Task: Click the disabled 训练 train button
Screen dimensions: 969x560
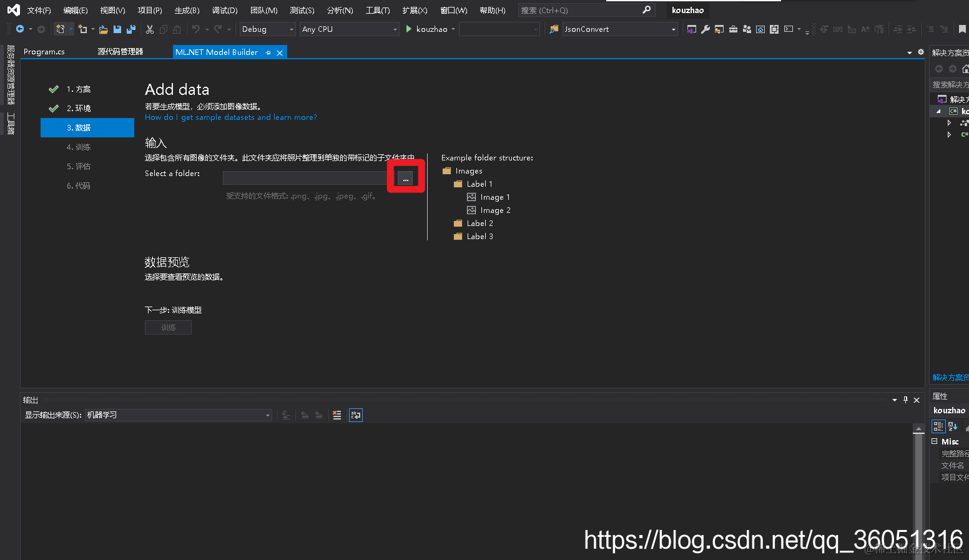Action: [x=168, y=328]
